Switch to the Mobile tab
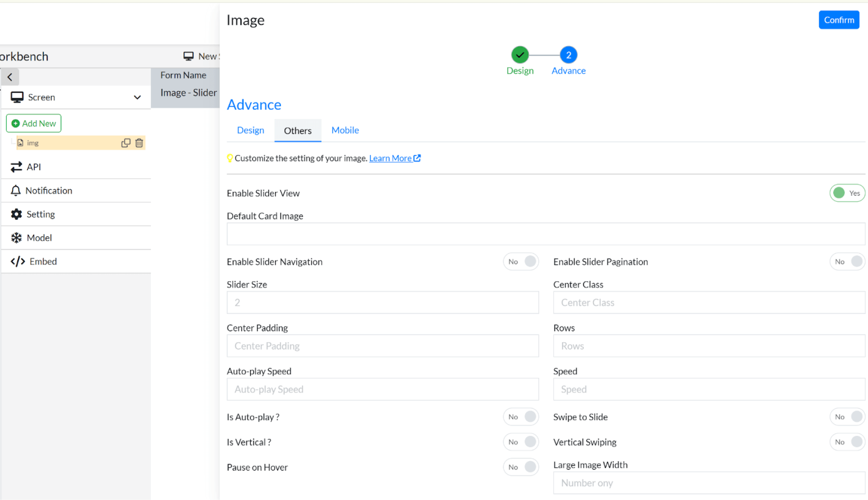 [x=345, y=130]
